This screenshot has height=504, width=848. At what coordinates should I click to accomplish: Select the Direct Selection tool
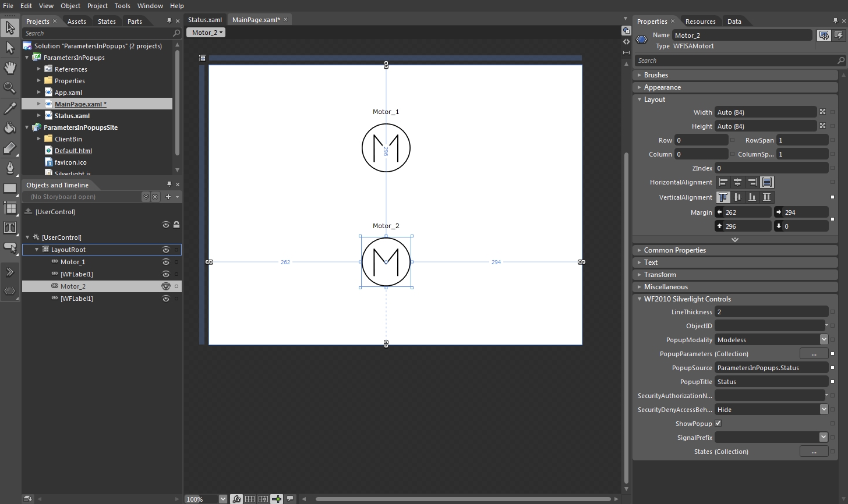(x=10, y=48)
